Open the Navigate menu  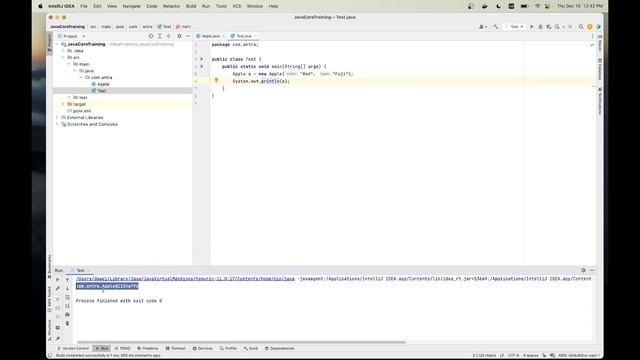click(131, 6)
